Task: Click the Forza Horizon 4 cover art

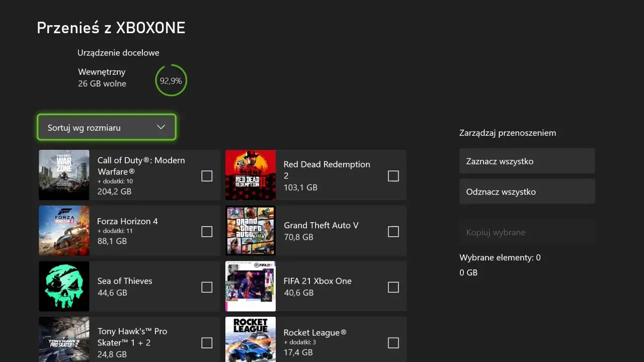Action: click(64, 231)
